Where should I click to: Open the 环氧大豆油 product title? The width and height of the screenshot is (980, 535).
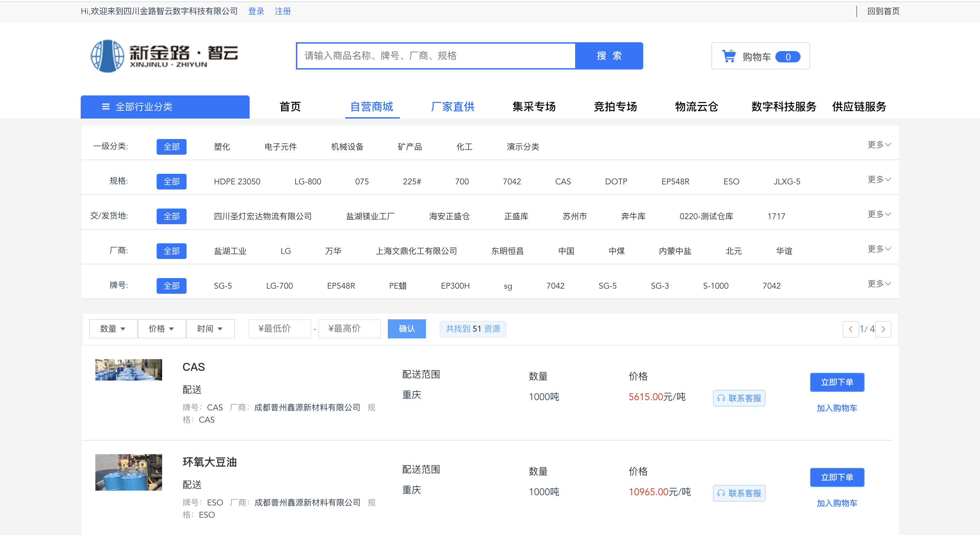point(210,462)
